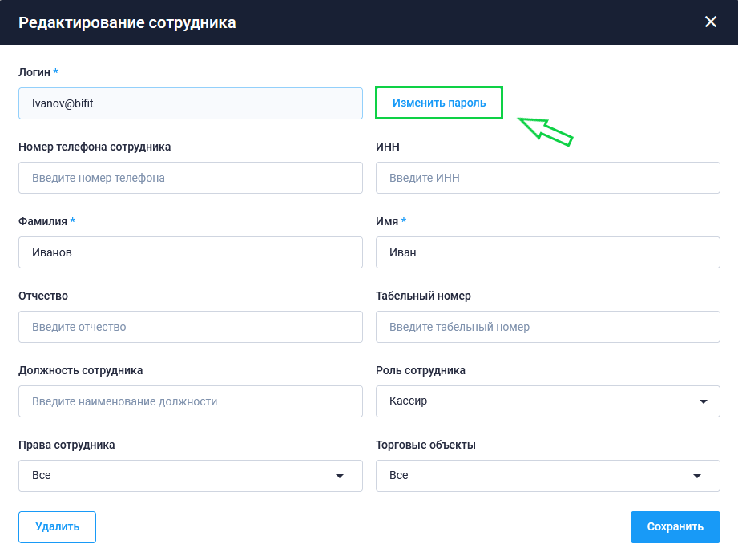Click the Изменить пароль link
Viewport: 738px width, 560px height.
[438, 103]
